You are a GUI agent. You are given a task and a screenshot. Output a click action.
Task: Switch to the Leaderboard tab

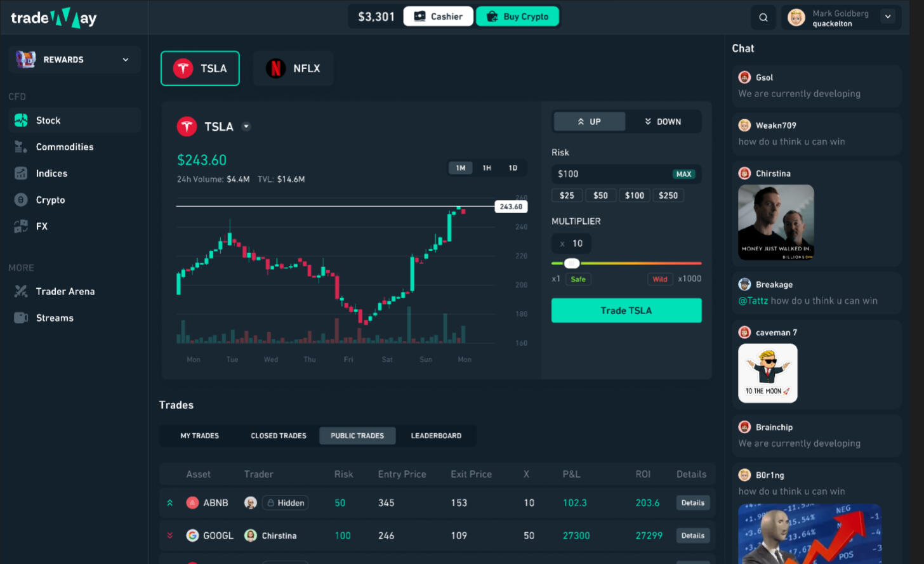pyautogui.click(x=436, y=436)
